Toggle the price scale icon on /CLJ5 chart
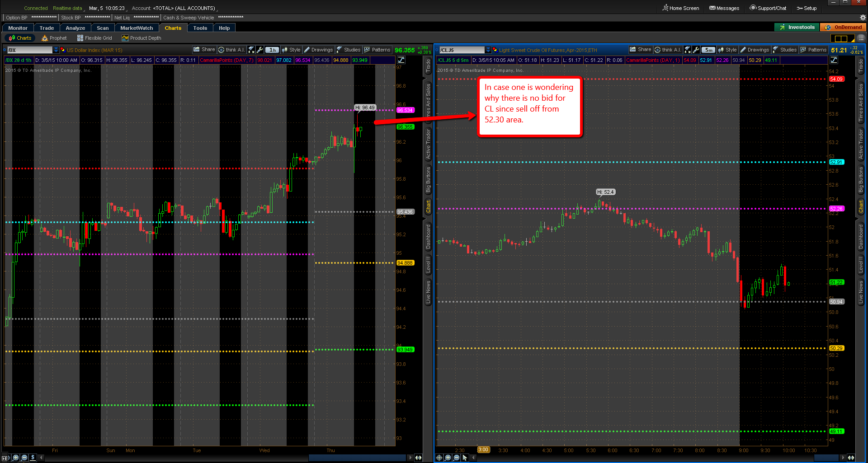The width and height of the screenshot is (868, 463). tap(834, 60)
